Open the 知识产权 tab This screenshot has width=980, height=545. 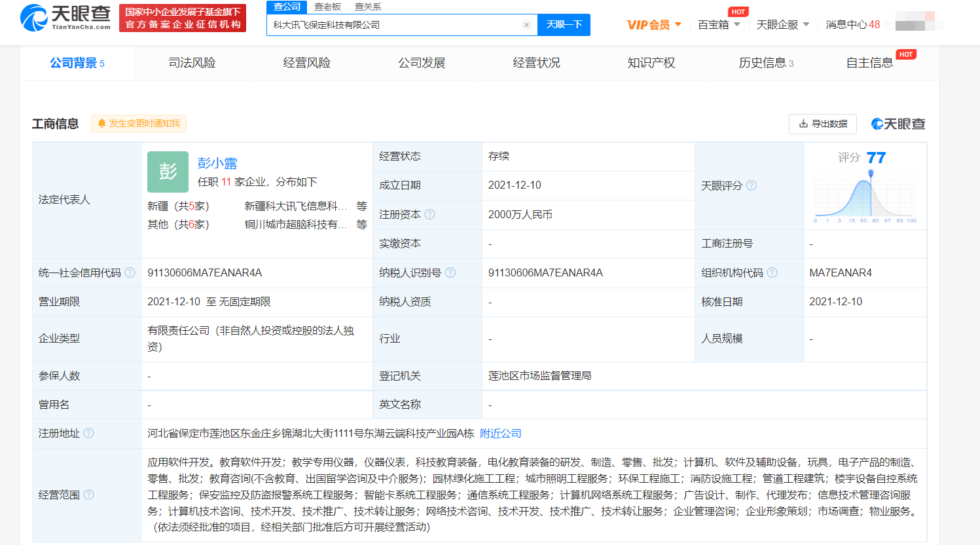coord(651,63)
